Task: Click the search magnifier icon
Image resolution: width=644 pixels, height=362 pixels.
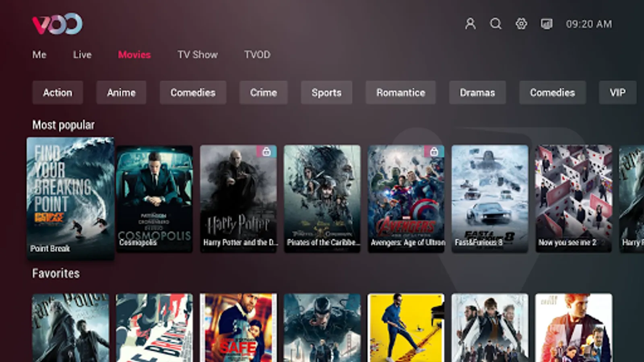Action: 496,24
